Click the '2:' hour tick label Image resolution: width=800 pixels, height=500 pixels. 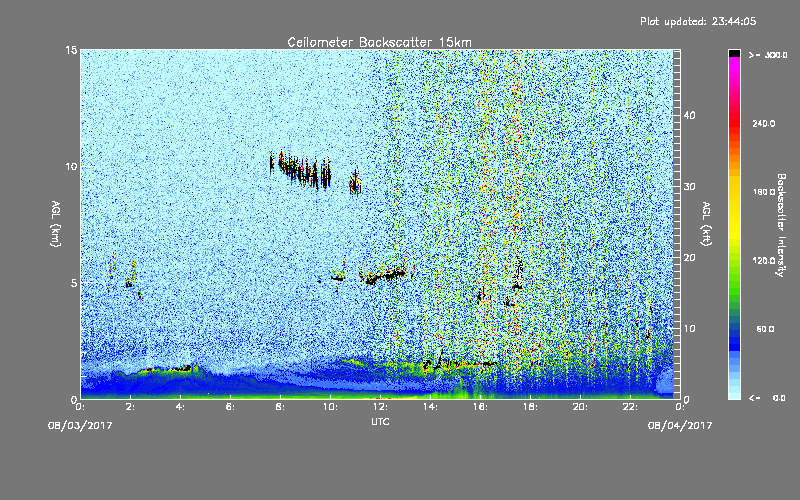point(131,407)
